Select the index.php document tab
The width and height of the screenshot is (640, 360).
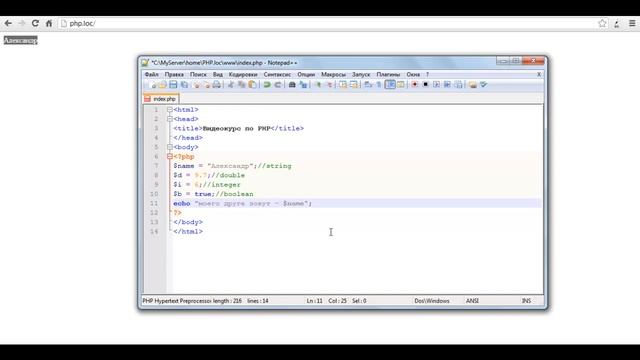click(x=161, y=99)
